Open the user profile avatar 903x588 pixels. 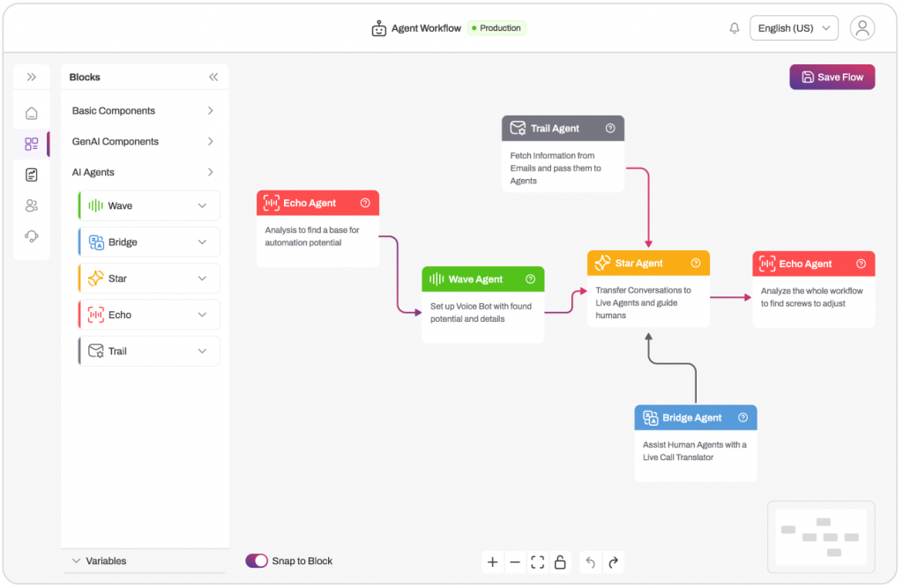[862, 28]
